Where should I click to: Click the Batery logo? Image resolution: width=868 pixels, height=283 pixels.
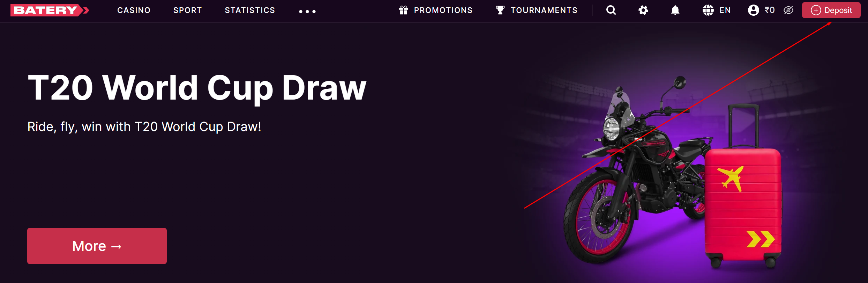pos(50,10)
